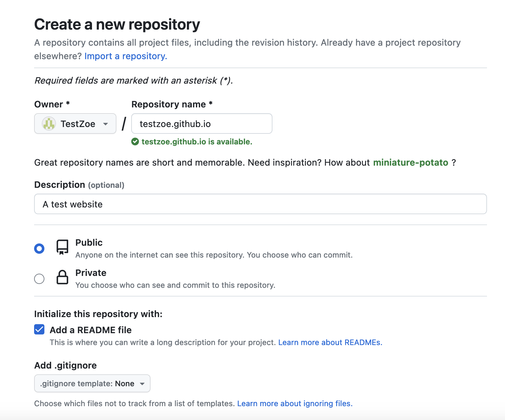Open the Owner dropdown showing TestZoe
The width and height of the screenshot is (505, 420).
tap(75, 124)
